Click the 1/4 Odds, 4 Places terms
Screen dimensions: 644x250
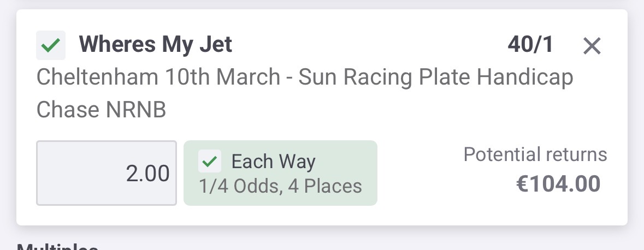tap(280, 187)
